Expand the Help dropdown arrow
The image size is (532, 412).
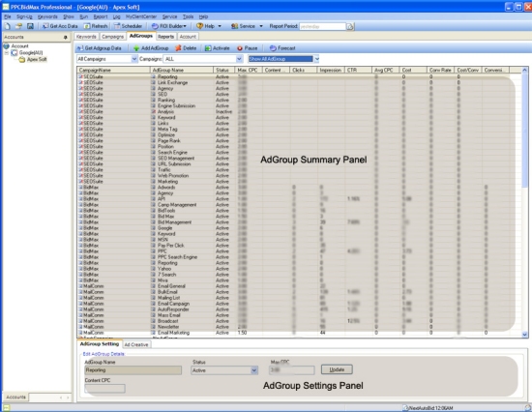click(220, 26)
